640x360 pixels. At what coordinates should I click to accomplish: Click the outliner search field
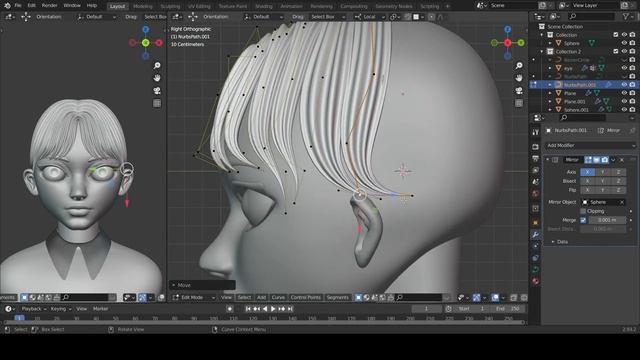pyautogui.click(x=591, y=16)
